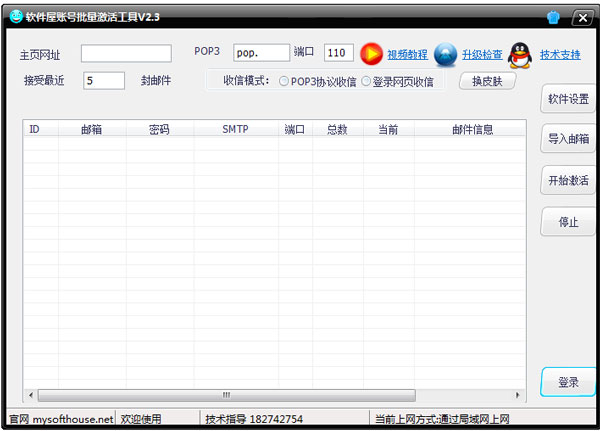
Task: Open the 升级检查 link
Action: [482, 55]
